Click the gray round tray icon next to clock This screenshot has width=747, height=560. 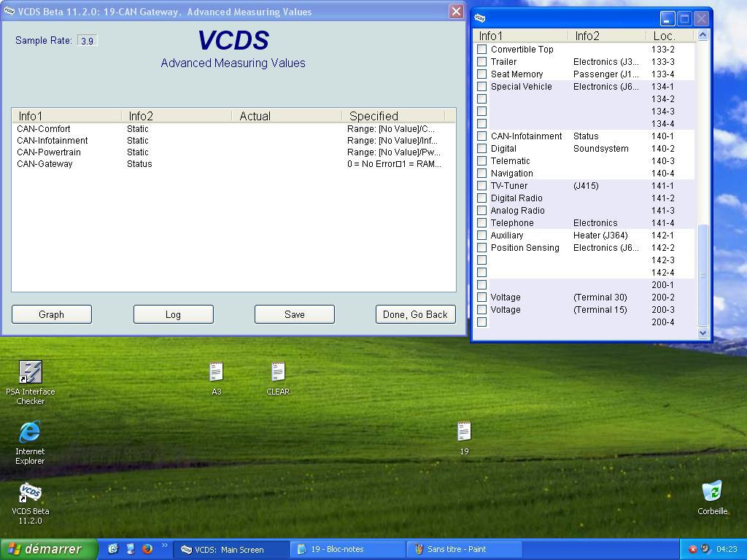coord(705,548)
